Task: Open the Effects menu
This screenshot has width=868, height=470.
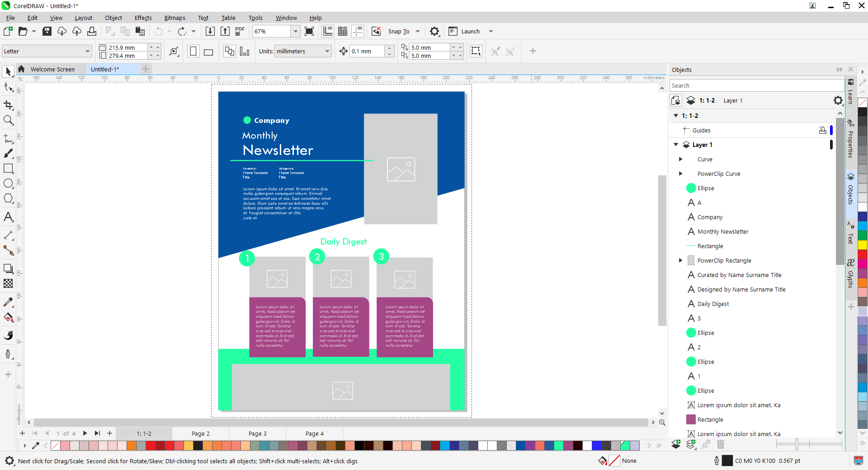Action: coord(143,18)
